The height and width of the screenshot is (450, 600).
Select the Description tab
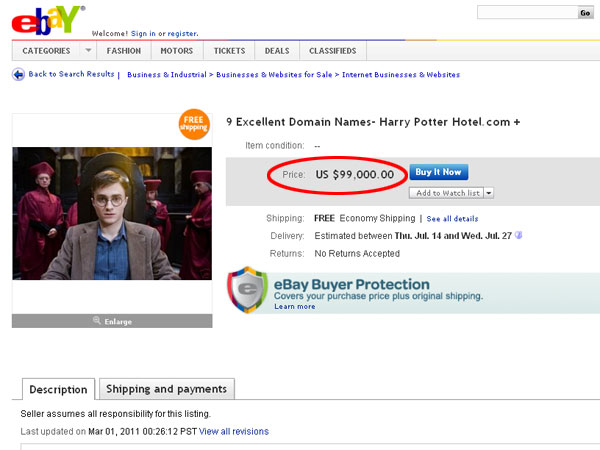58,389
